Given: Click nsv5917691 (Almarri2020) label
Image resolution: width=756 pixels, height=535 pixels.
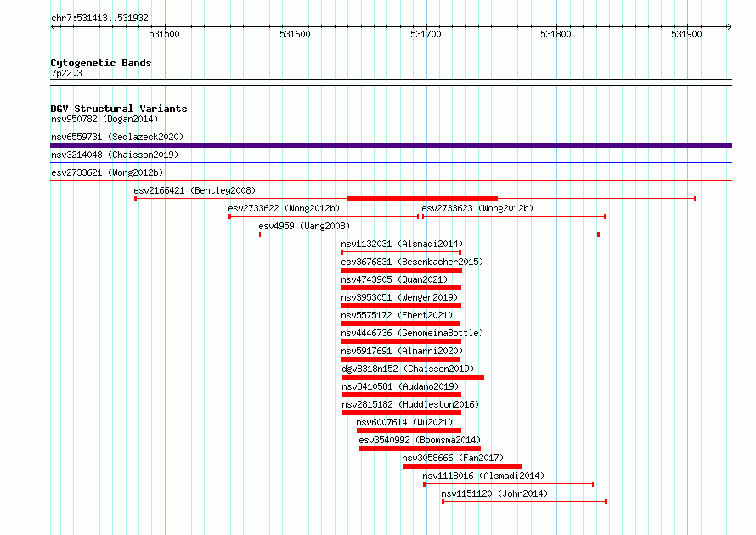Looking at the screenshot, I should click(402, 351).
